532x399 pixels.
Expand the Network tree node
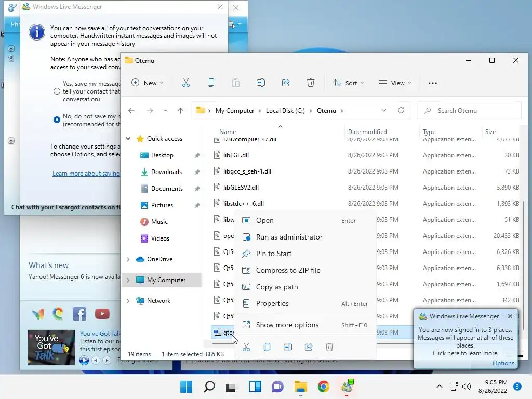click(128, 301)
